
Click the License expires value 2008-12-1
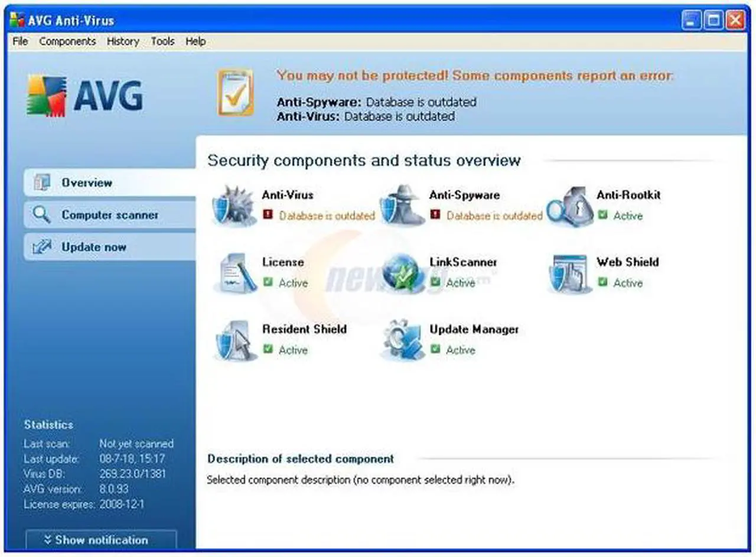[x=121, y=504]
